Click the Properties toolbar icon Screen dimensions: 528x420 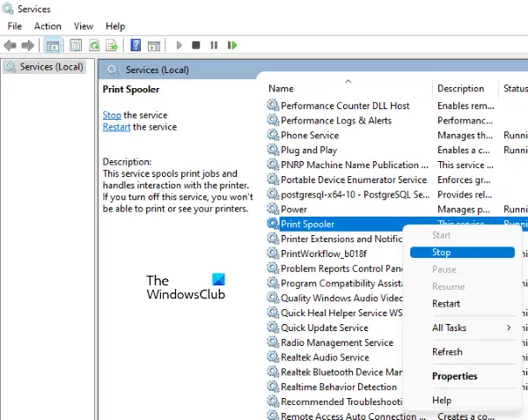76,45
